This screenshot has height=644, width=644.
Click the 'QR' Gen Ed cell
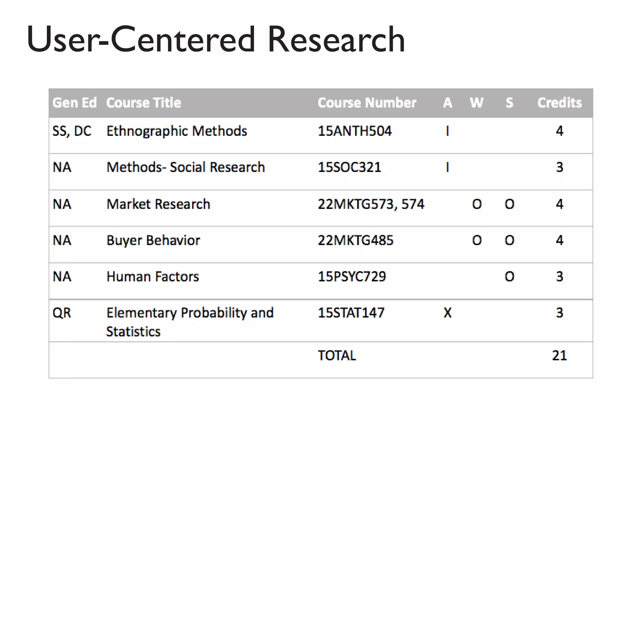(62, 313)
